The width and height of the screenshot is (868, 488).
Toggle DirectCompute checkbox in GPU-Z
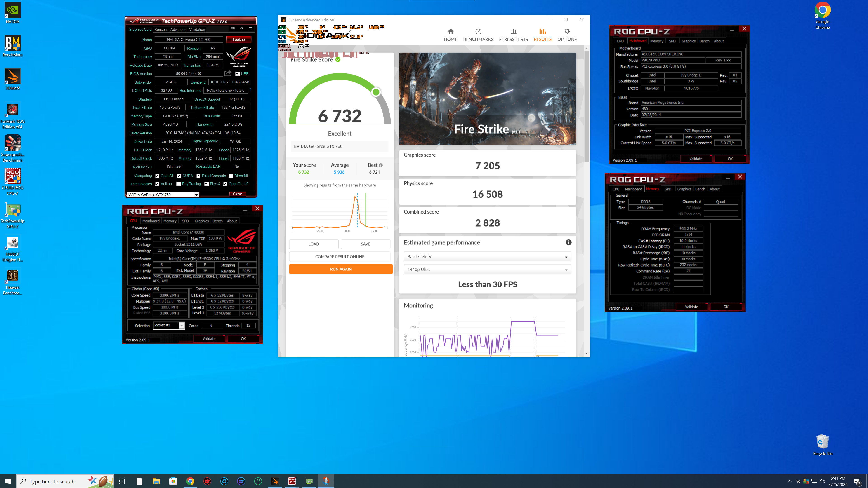click(198, 176)
